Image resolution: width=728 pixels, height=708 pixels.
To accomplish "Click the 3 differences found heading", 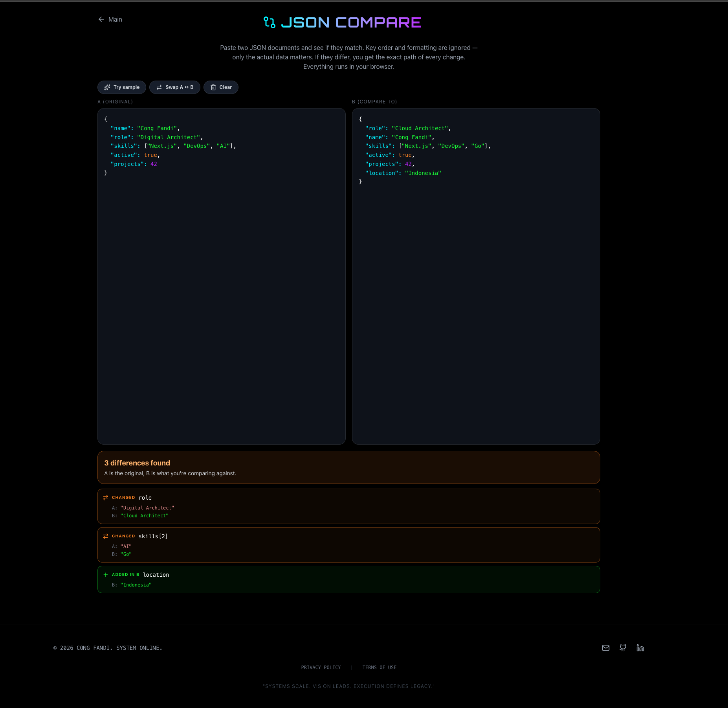I will (137, 463).
